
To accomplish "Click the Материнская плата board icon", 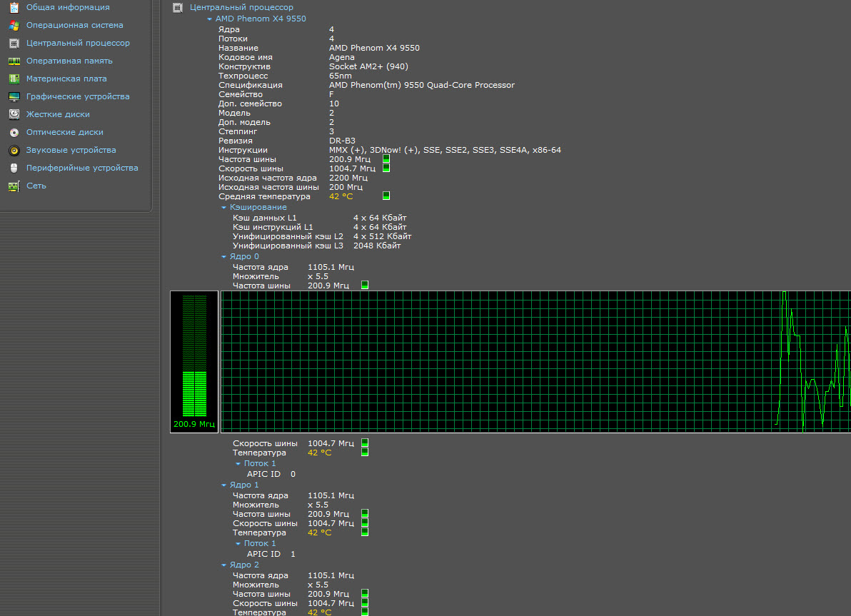I will (14, 79).
